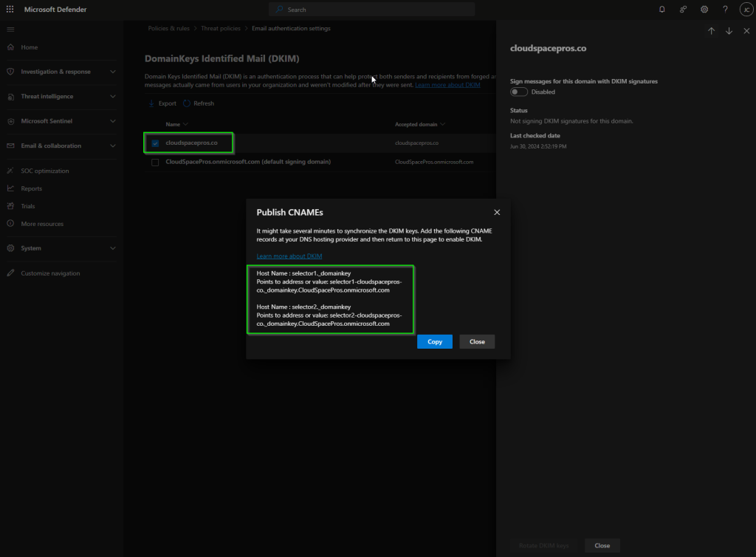Image resolution: width=756 pixels, height=557 pixels.
Task: Expand Threat intelligence chevron
Action: coord(112,97)
